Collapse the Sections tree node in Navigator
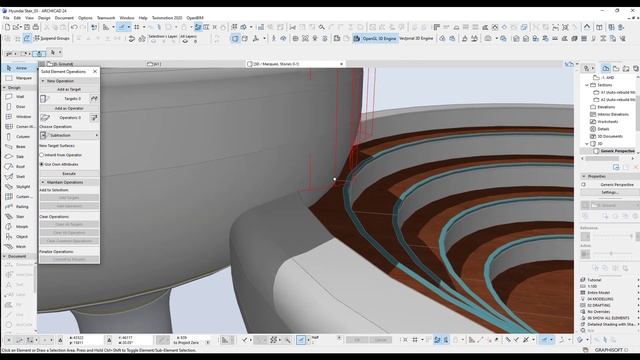 [x=587, y=85]
